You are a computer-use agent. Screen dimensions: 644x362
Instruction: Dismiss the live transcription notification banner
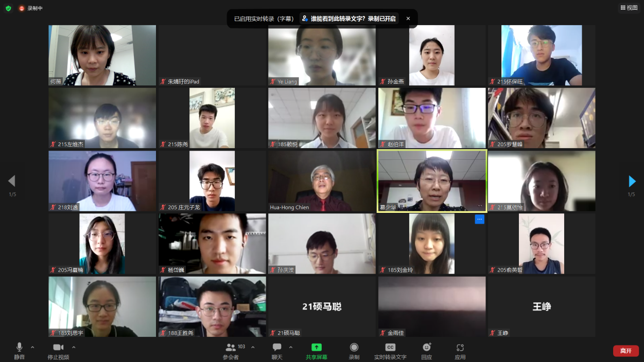click(x=408, y=19)
